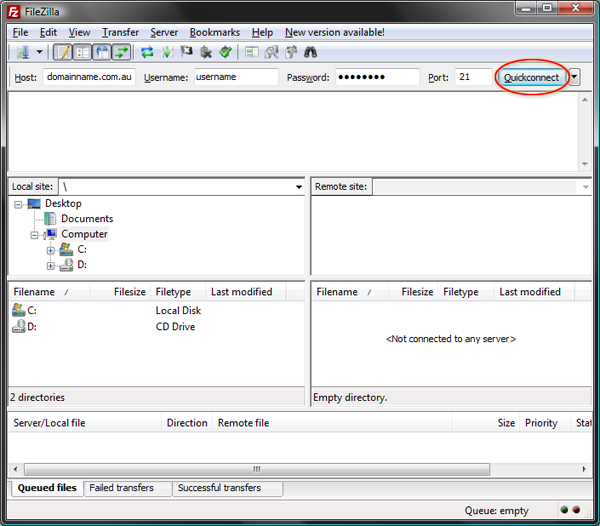The width and height of the screenshot is (600, 526).
Task: Open the Local site path dropdown
Action: (x=299, y=187)
